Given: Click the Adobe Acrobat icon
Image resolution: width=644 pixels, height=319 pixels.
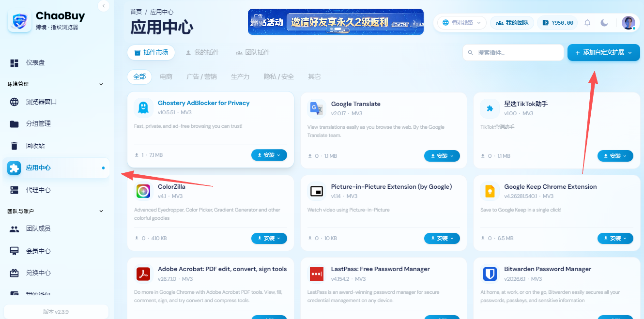Looking at the screenshot, I should (143, 274).
